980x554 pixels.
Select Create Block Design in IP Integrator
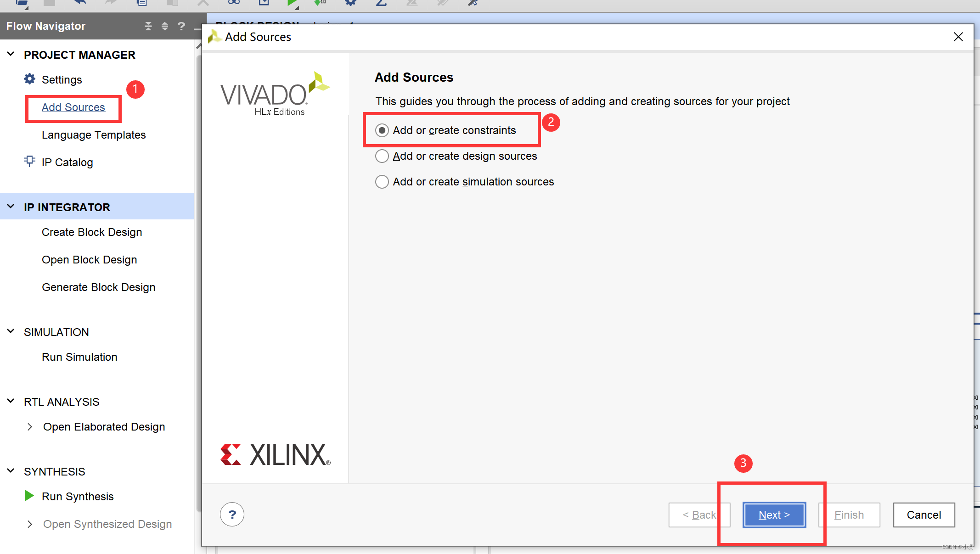pos(91,232)
